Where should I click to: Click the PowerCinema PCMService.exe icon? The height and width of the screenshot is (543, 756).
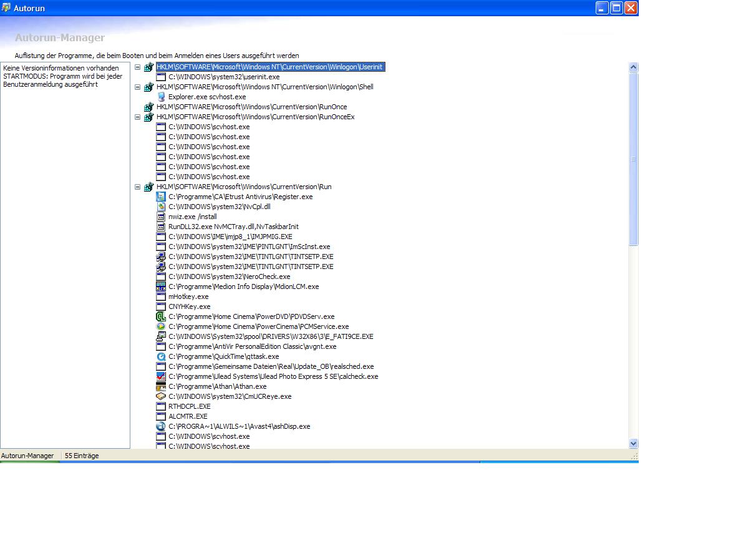[x=161, y=326]
